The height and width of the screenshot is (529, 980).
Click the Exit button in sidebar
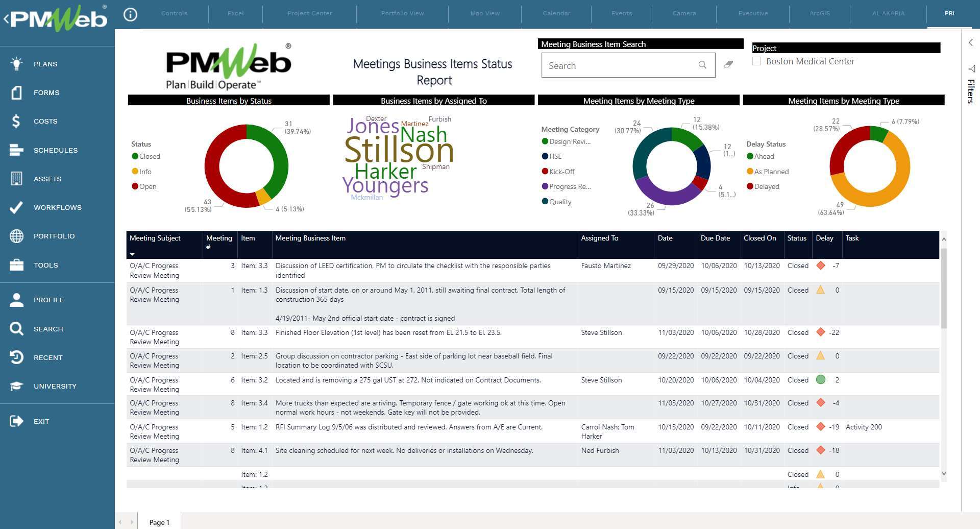click(41, 421)
